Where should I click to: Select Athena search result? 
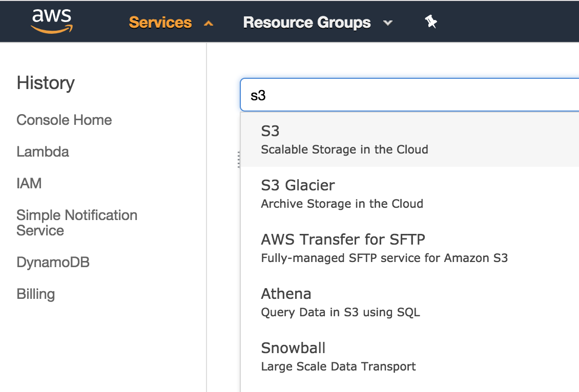coord(410,302)
